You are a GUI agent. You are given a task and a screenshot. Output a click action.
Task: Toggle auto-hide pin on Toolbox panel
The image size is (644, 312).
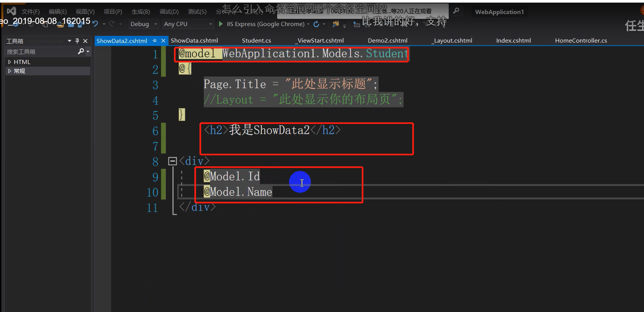point(77,41)
